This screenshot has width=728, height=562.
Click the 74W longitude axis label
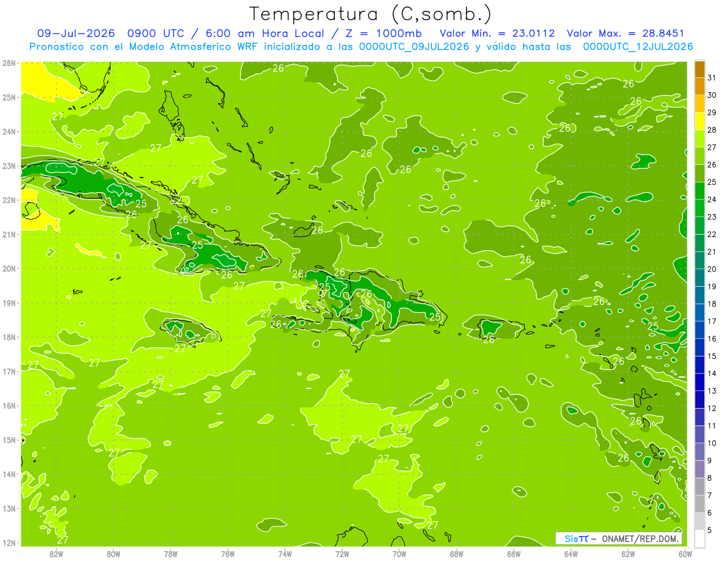pyautogui.click(x=285, y=554)
